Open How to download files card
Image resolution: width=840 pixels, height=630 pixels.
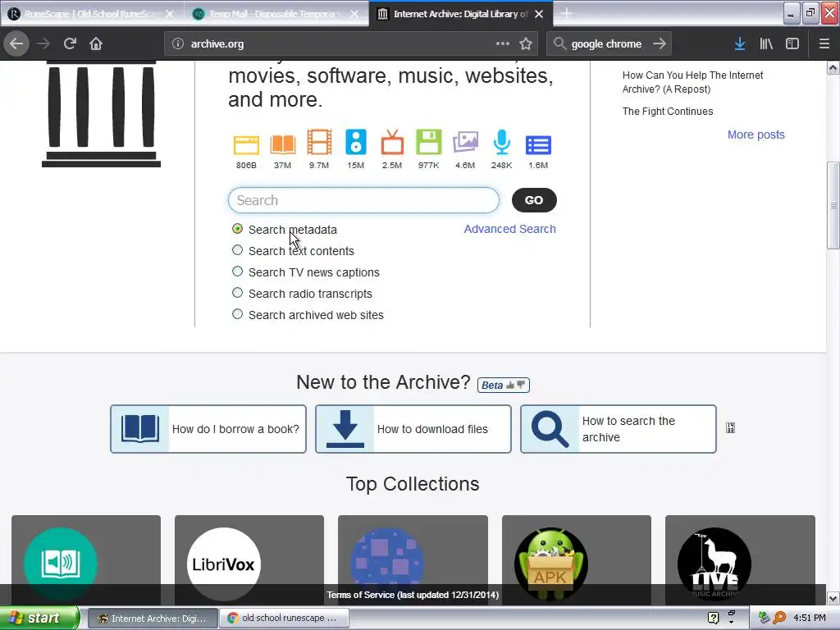tap(413, 429)
